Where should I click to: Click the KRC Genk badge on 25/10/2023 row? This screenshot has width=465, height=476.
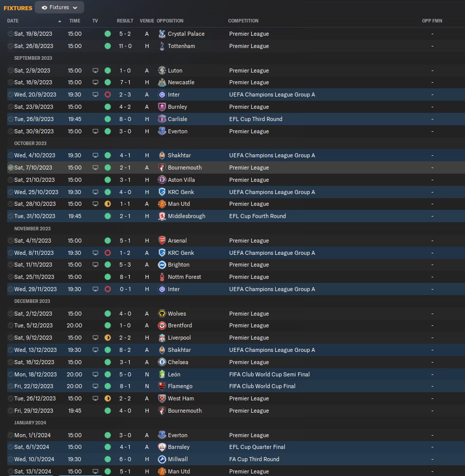click(x=162, y=192)
